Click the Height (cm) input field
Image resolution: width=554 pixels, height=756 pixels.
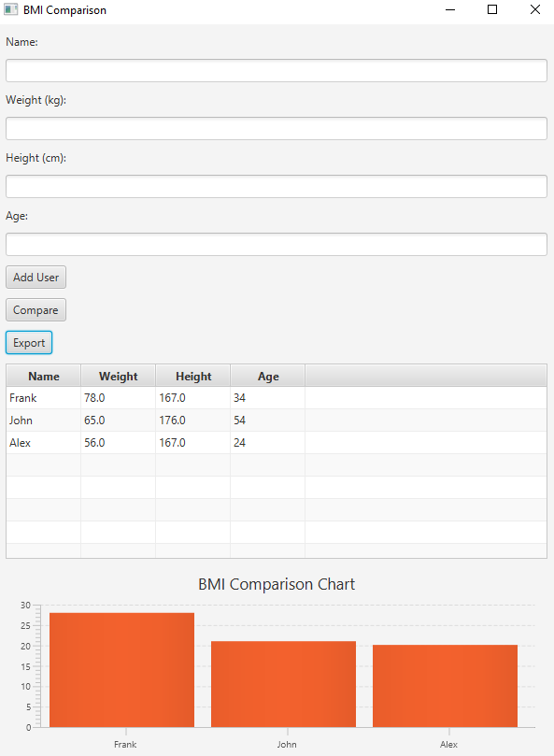(276, 186)
